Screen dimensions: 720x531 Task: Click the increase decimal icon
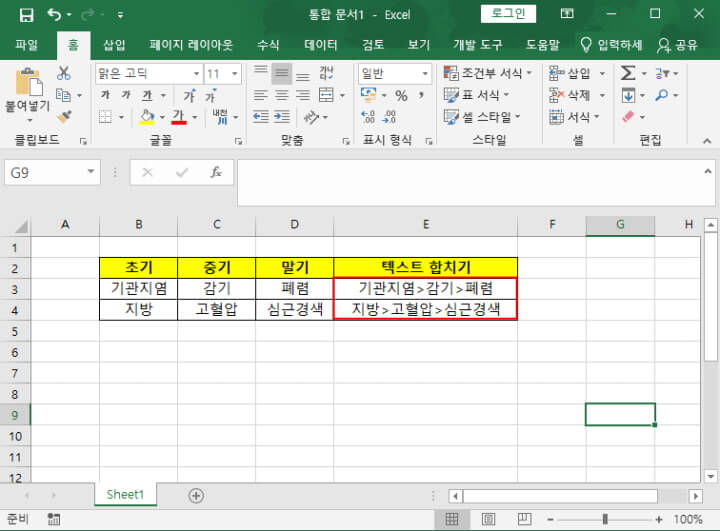(368, 117)
